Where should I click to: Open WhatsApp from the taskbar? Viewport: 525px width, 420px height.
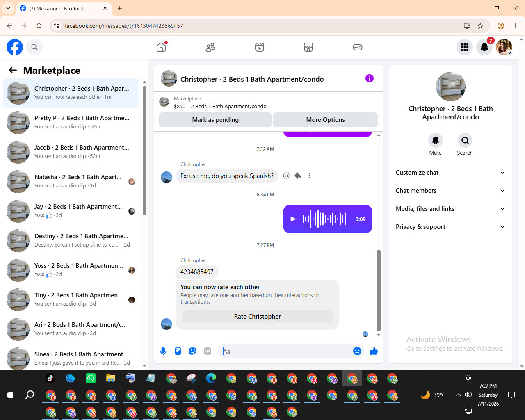tap(91, 378)
